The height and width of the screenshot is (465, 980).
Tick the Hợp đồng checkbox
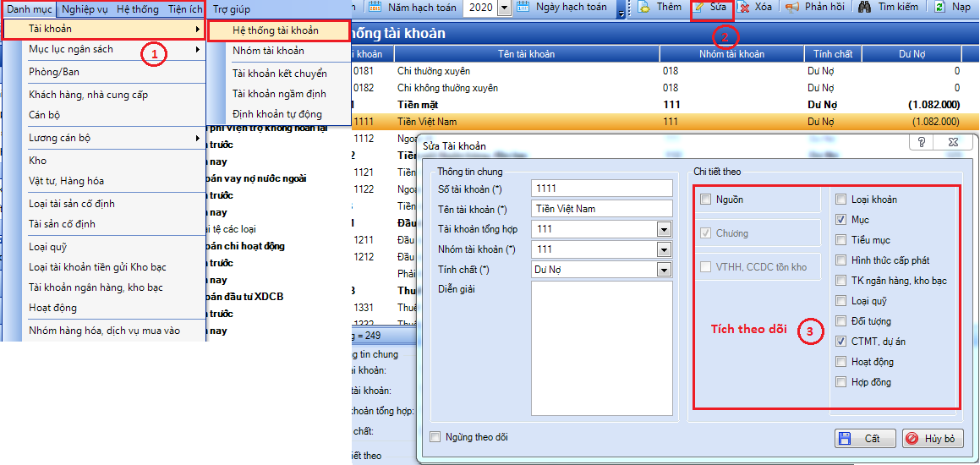tap(840, 382)
